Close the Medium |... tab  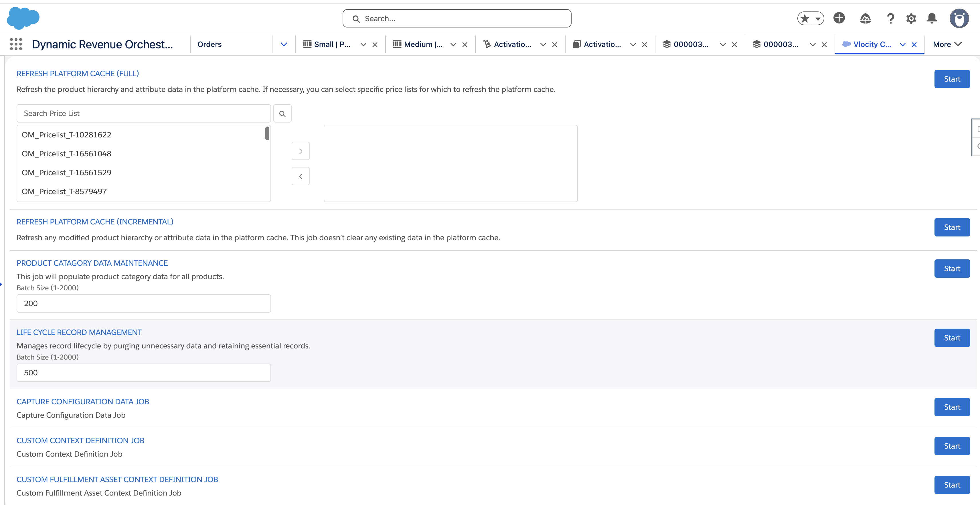pos(465,45)
